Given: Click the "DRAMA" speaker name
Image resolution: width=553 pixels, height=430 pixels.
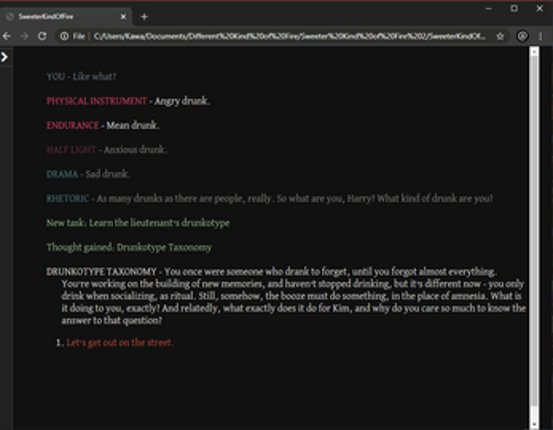Looking at the screenshot, I should point(62,174).
